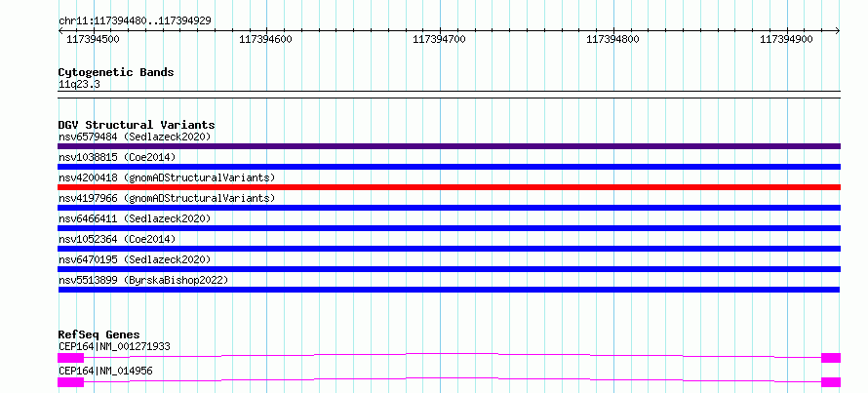Click ruler tick label 117394600
Image resolution: width=868 pixels, height=393 pixels.
(x=265, y=39)
